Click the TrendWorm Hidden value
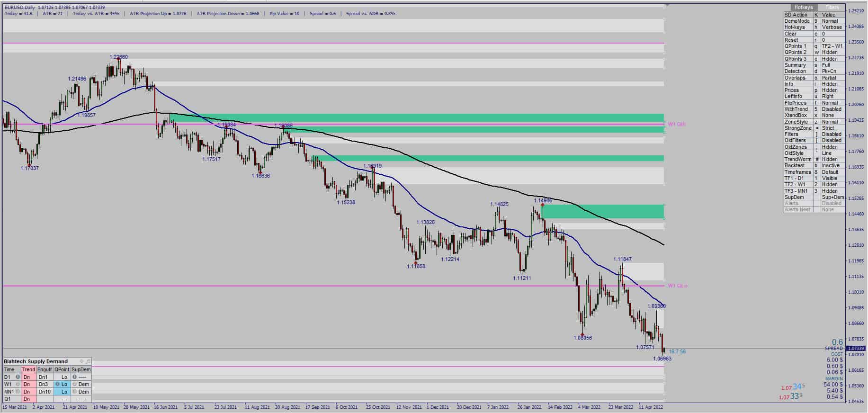The height and width of the screenshot is (413, 868). tap(832, 160)
